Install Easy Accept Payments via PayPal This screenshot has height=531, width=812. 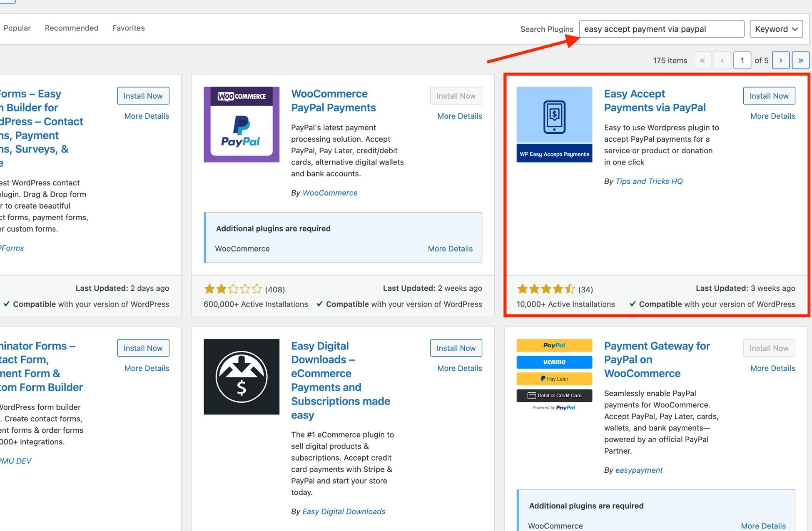[769, 96]
